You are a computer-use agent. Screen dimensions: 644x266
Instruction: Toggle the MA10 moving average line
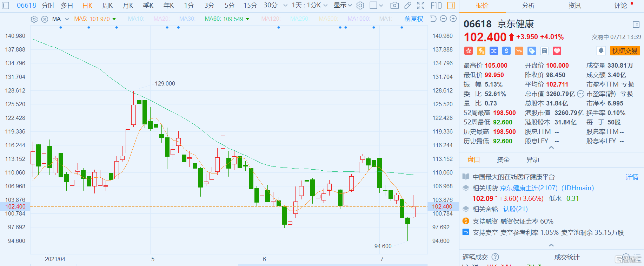(136, 19)
